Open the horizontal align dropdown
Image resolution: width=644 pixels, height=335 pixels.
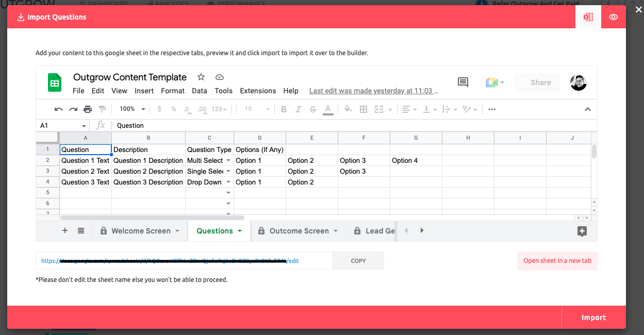coord(410,109)
